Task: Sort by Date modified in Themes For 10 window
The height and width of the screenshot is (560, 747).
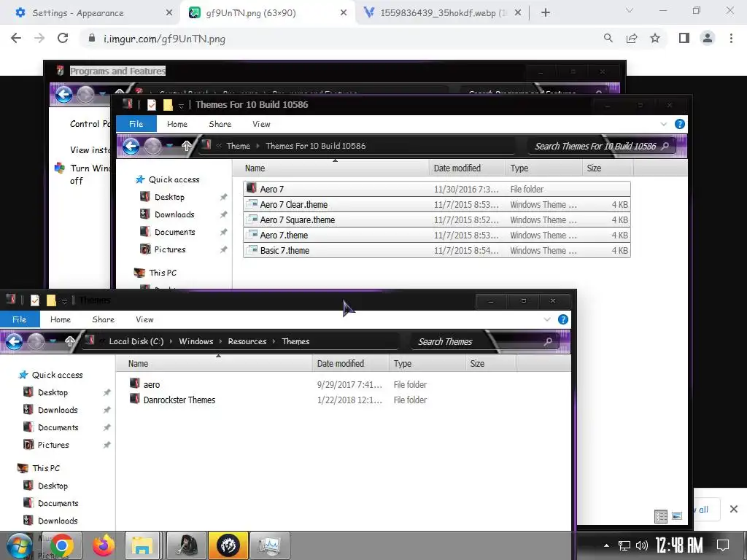Action: point(467,168)
